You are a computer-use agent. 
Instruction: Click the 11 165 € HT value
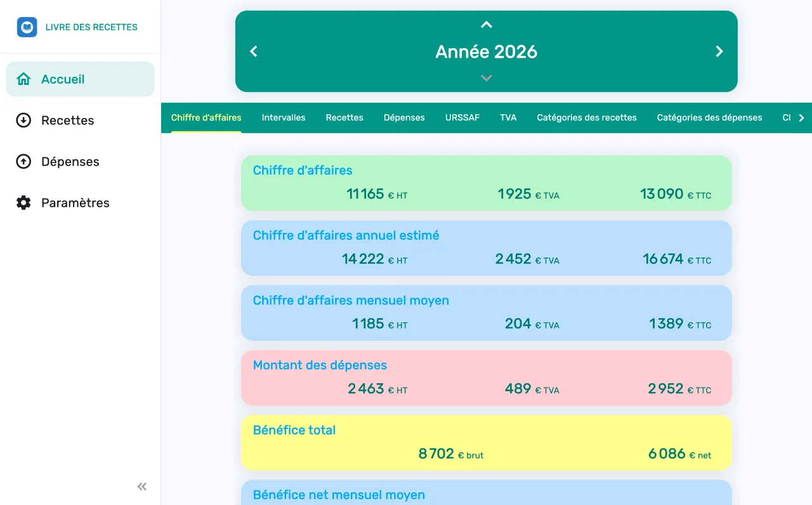[377, 194]
